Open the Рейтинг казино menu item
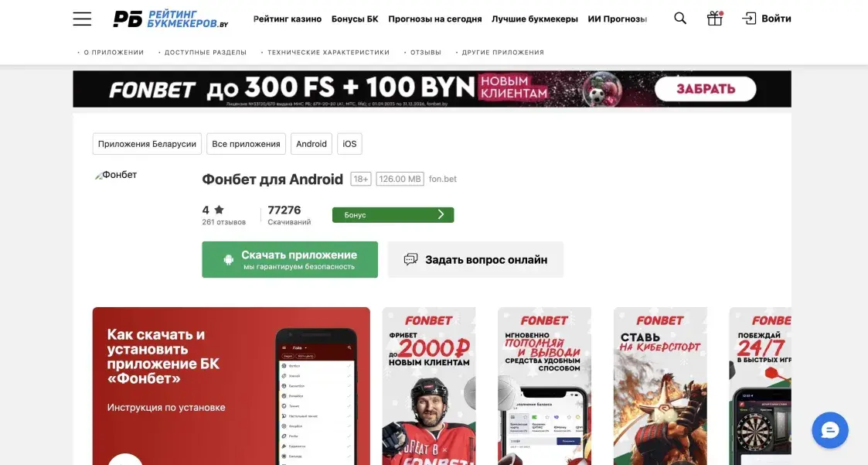Viewport: 868px width, 465px height. pos(288,19)
